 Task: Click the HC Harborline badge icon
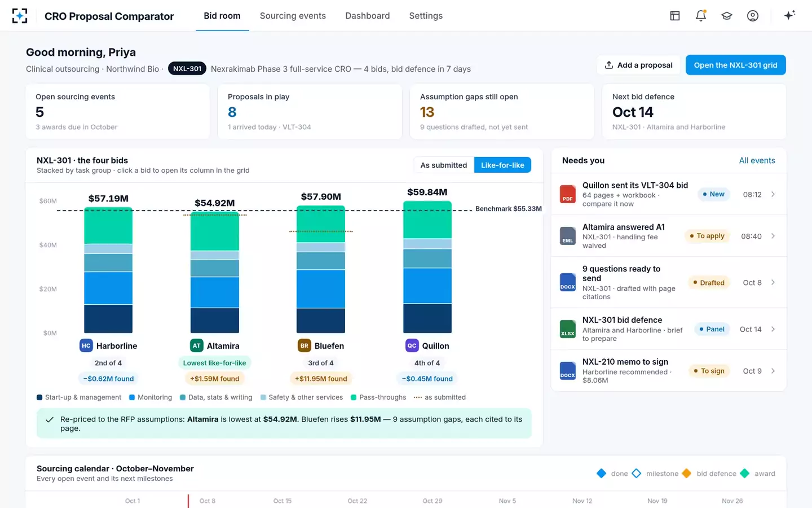[86, 345]
